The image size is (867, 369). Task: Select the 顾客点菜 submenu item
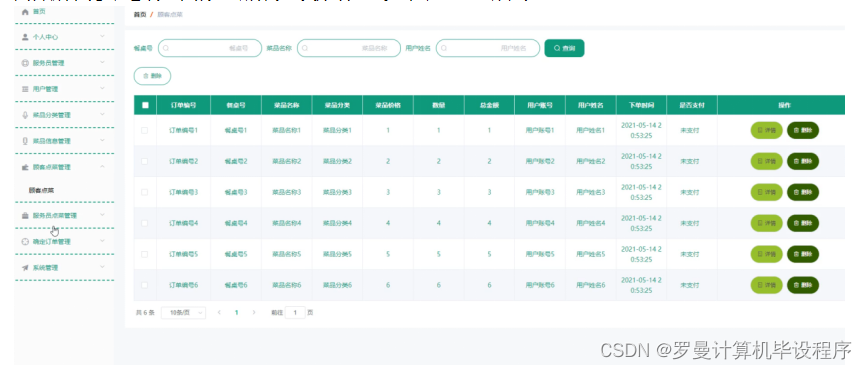(41, 190)
